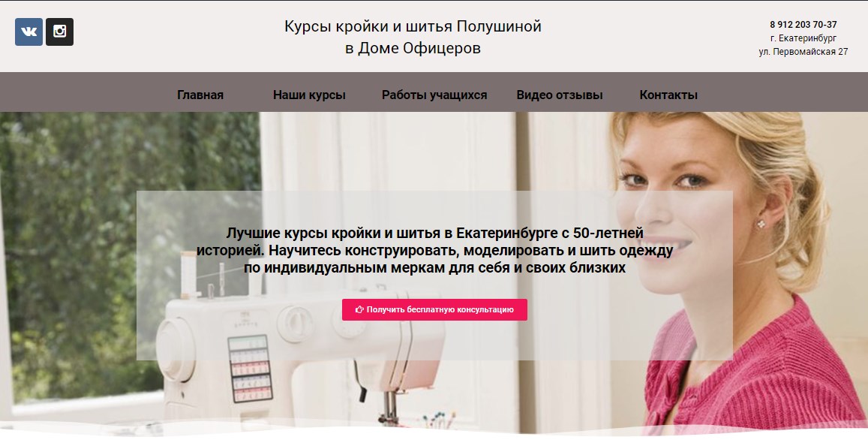This screenshot has height=440, width=868.
Task: Select Работы учащихся in navigation bar
Action: [x=434, y=95]
